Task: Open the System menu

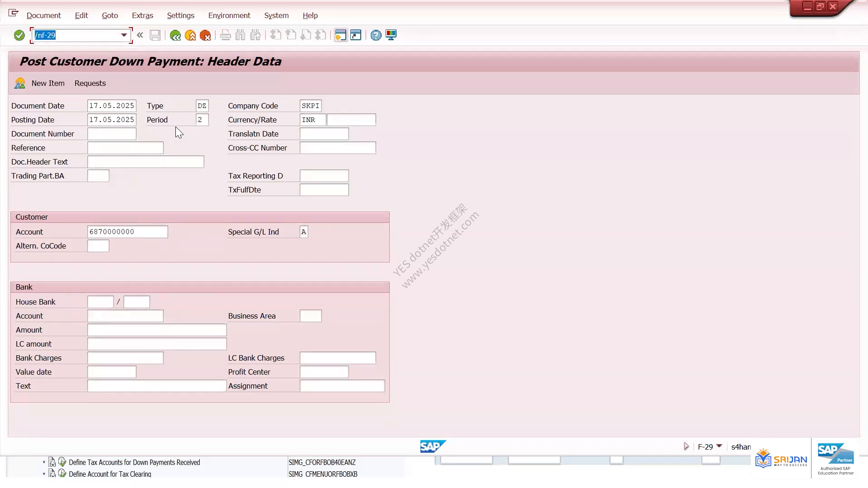Action: (276, 15)
